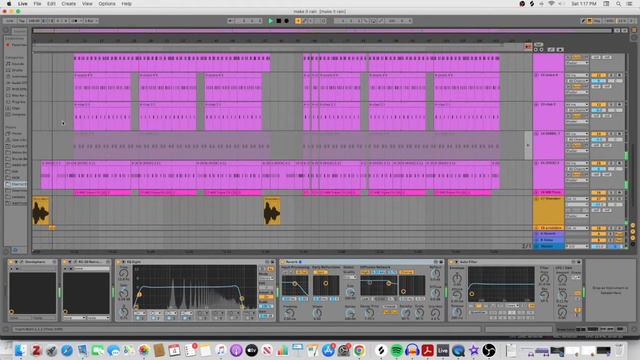Open the View menu
Image resolution: width=640 pixels, height=360 pixels.
87,4
